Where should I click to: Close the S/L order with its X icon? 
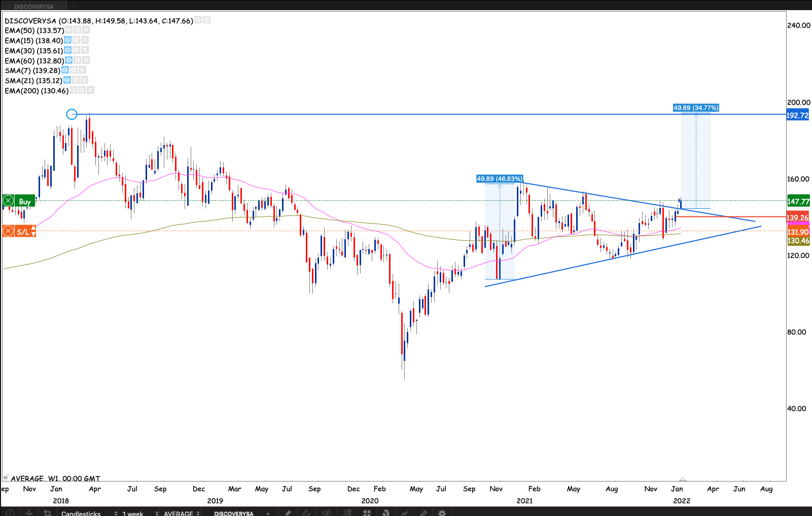tap(8, 232)
